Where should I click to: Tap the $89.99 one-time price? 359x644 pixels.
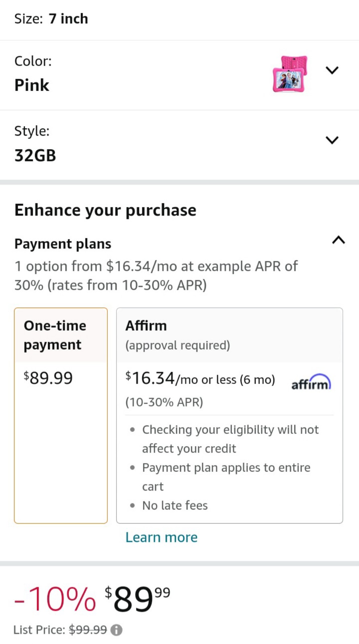click(x=48, y=378)
